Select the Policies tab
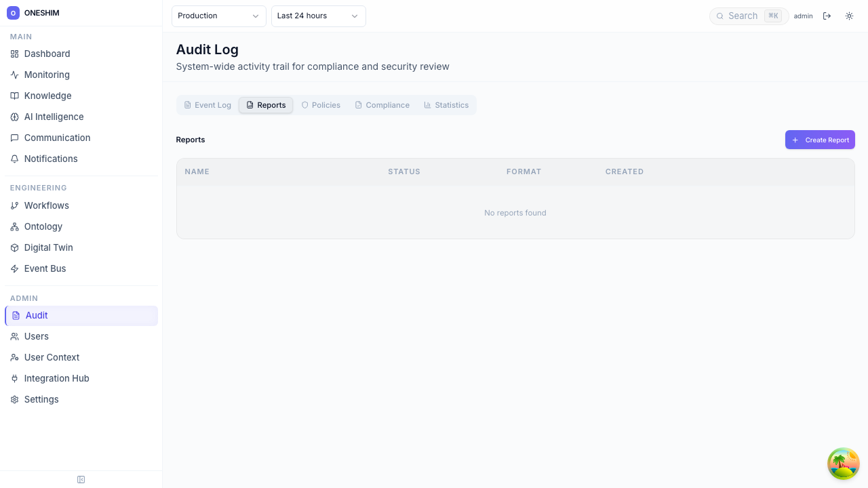The height and width of the screenshot is (488, 868). [x=321, y=105]
